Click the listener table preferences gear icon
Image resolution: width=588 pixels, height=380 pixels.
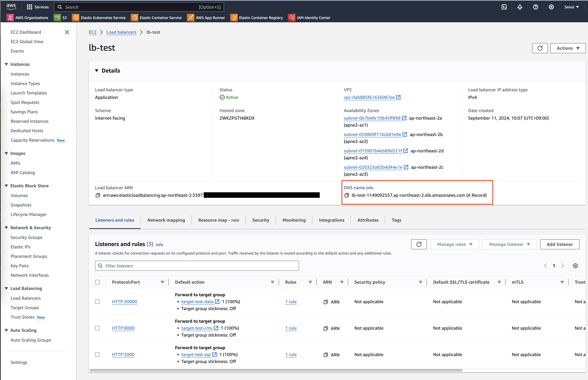click(575, 266)
